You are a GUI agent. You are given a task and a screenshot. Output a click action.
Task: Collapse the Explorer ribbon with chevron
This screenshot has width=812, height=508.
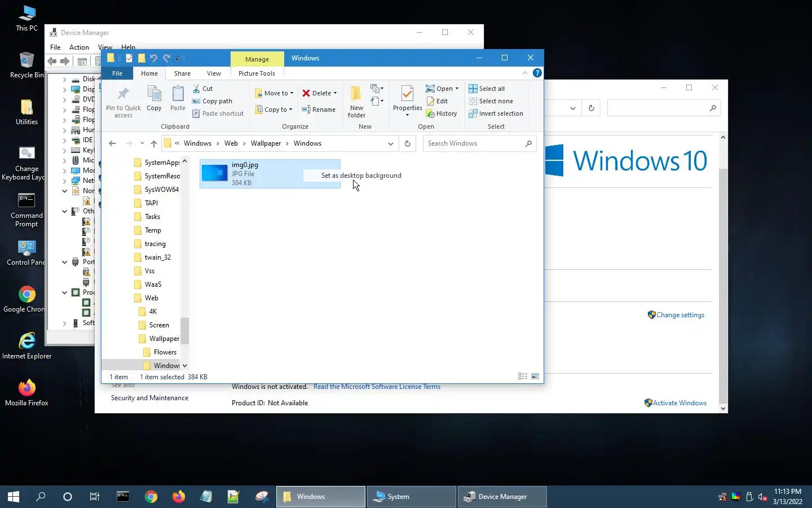pyautogui.click(x=525, y=73)
